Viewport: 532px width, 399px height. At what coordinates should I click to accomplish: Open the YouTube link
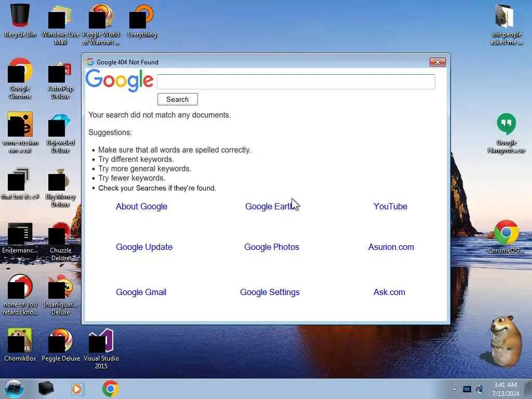click(390, 206)
